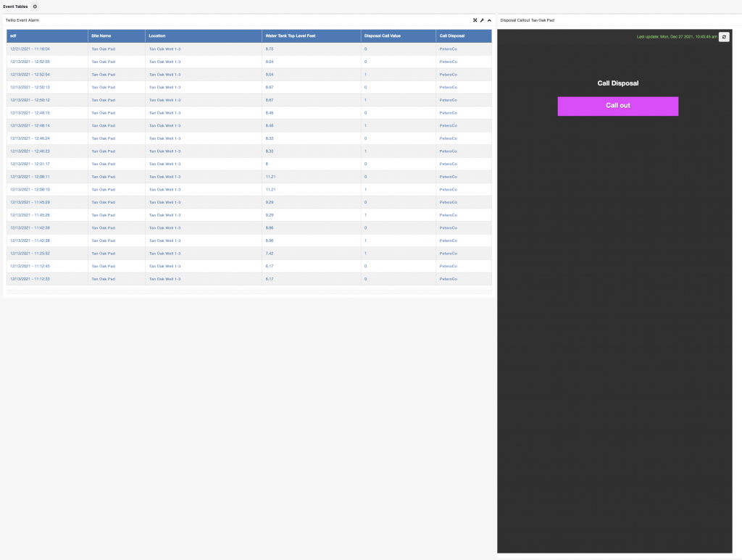This screenshot has height=560, width=742.
Task: Click the magenta Call out button
Action: tap(618, 106)
